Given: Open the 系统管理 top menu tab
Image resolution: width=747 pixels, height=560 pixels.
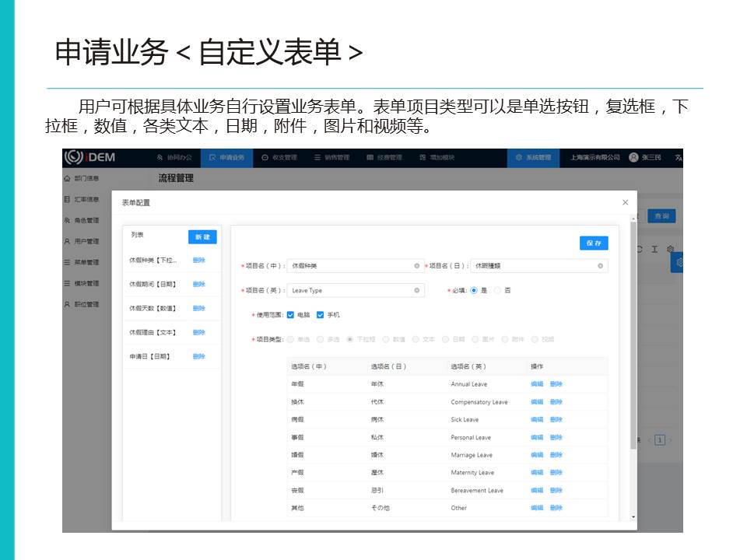Looking at the screenshot, I should (533, 157).
